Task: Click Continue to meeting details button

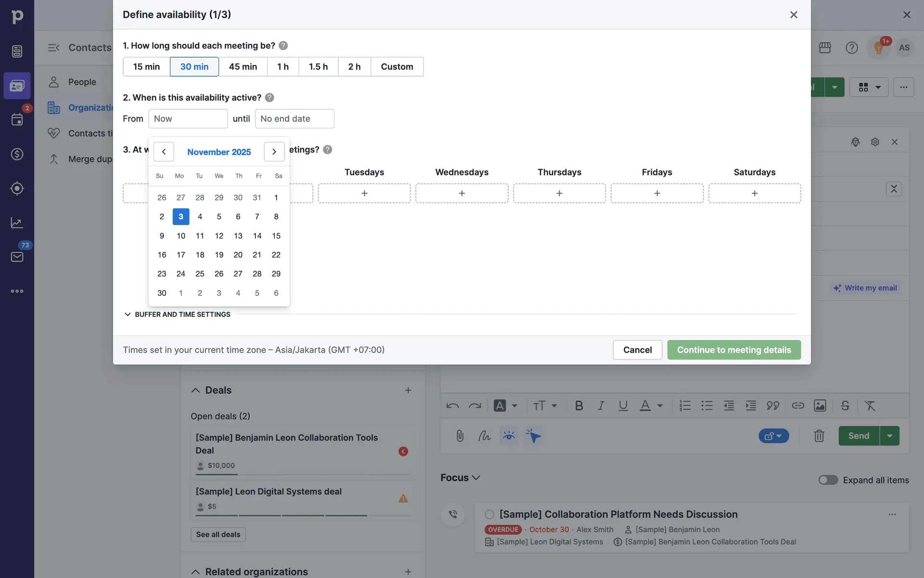Action: tap(733, 350)
